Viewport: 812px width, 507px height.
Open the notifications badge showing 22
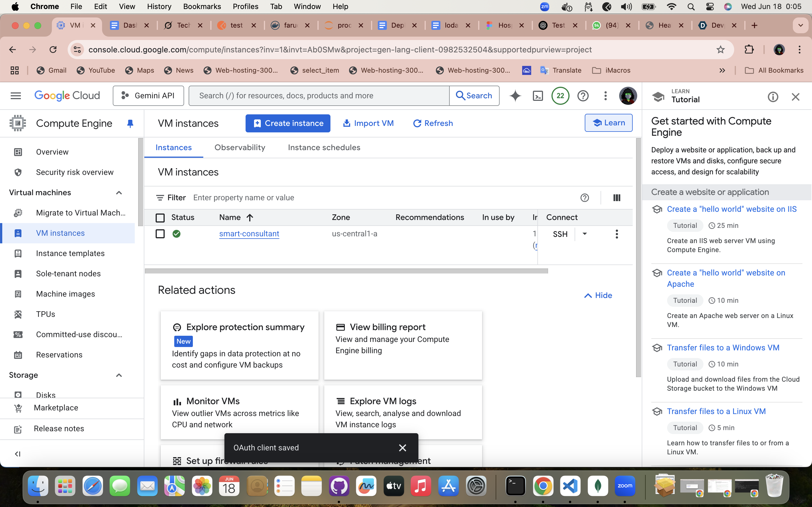coord(560,96)
